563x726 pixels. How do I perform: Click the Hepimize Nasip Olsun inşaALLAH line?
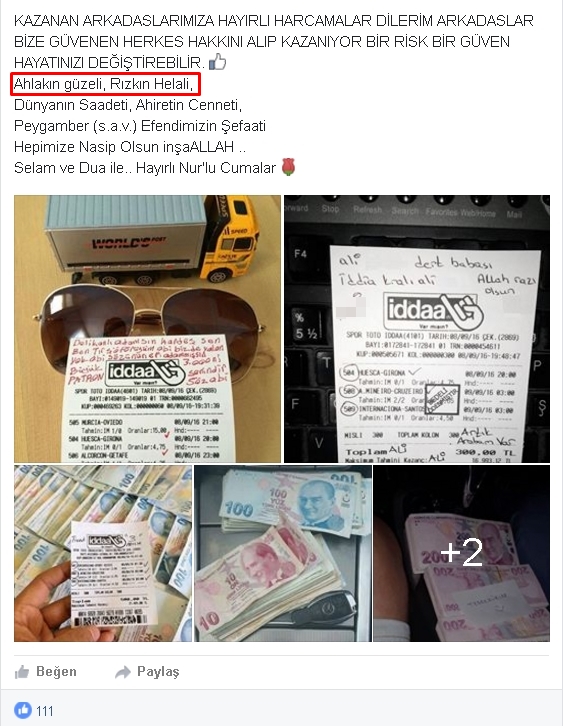(x=130, y=147)
